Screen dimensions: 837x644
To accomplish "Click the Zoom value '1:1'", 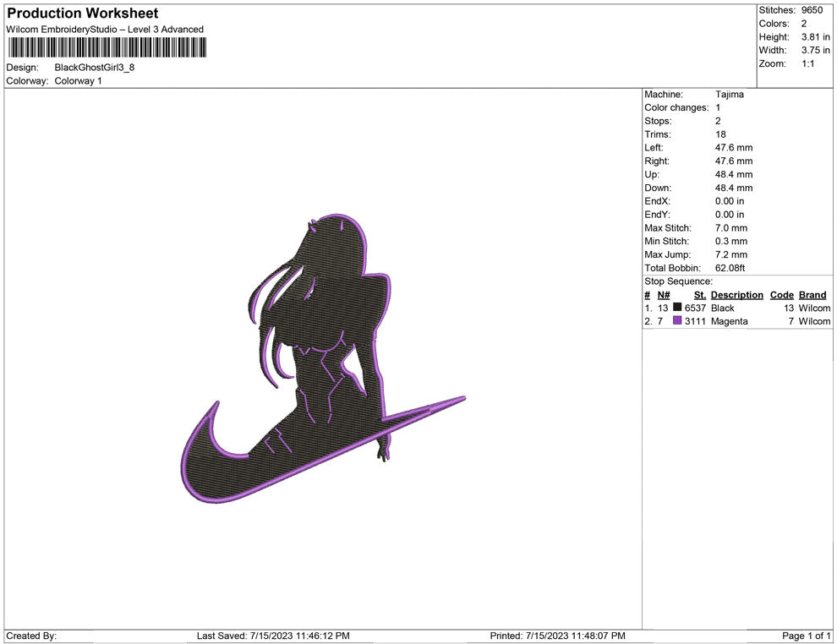I will tap(807, 63).
